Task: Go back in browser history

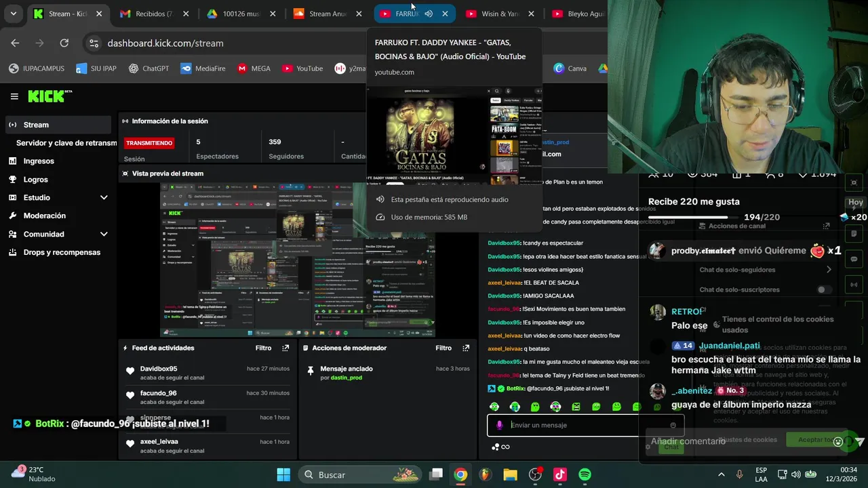Action: pos(15,43)
